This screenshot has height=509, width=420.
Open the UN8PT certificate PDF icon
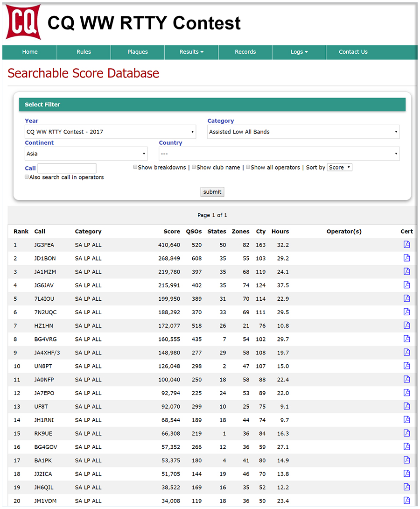point(406,366)
